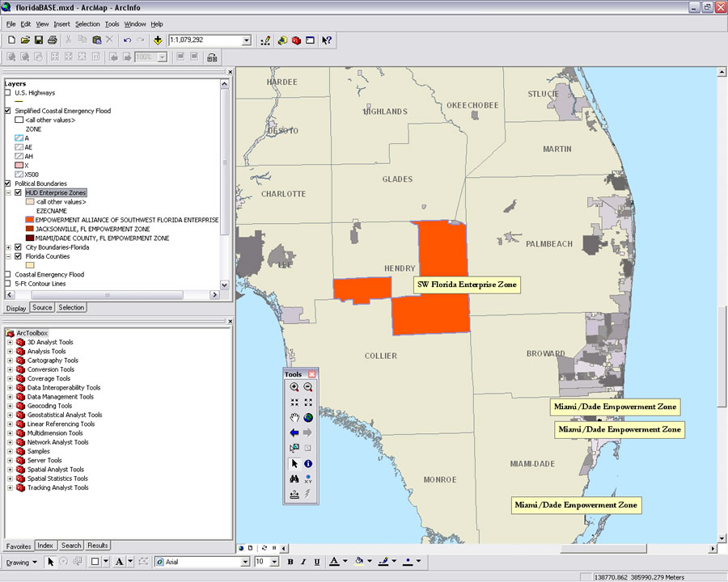This screenshot has height=582, width=728.
Task: Turn on the Coastal Emergency Flood layer
Action: 8,275
